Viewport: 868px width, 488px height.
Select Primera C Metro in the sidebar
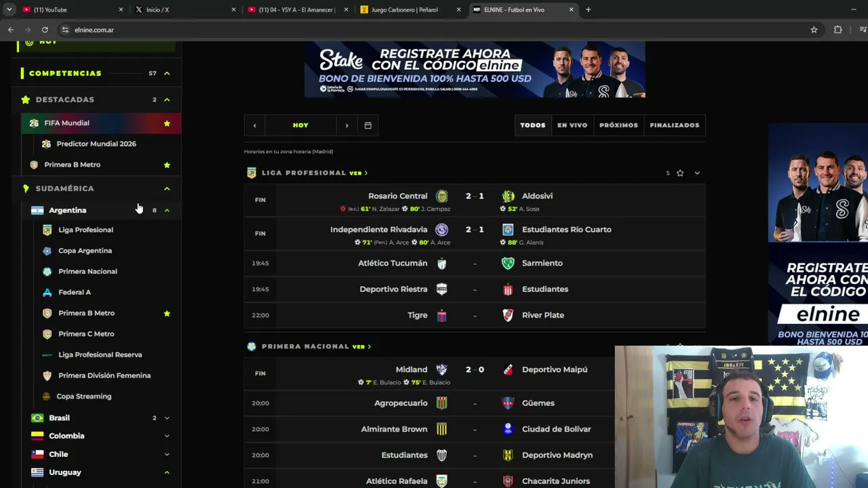coord(86,334)
